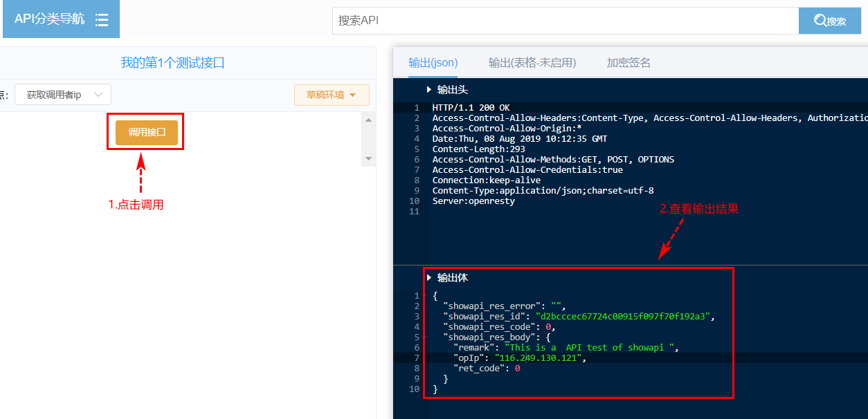Collapse the 输出头 section triangle

tap(429, 90)
